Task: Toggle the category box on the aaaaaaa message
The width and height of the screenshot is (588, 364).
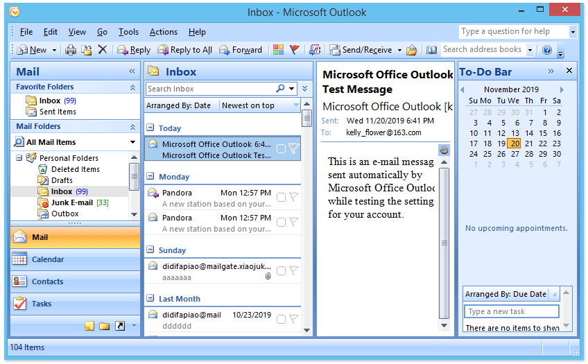Action: pos(281,270)
